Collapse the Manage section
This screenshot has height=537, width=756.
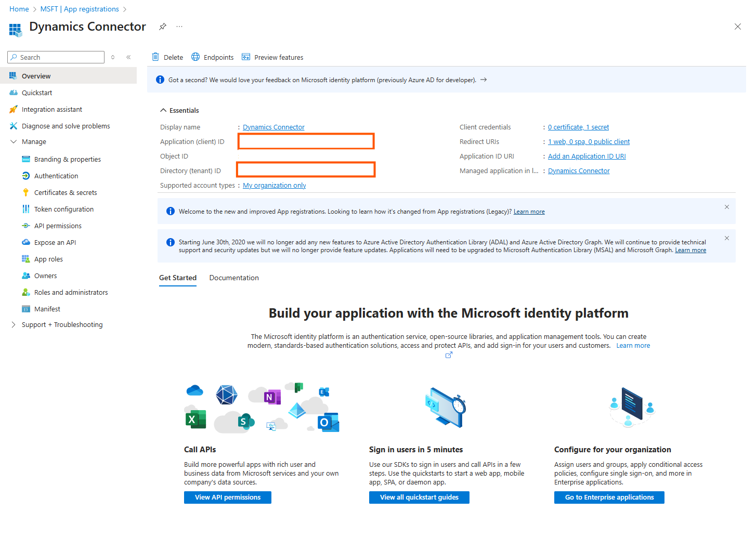tap(14, 141)
